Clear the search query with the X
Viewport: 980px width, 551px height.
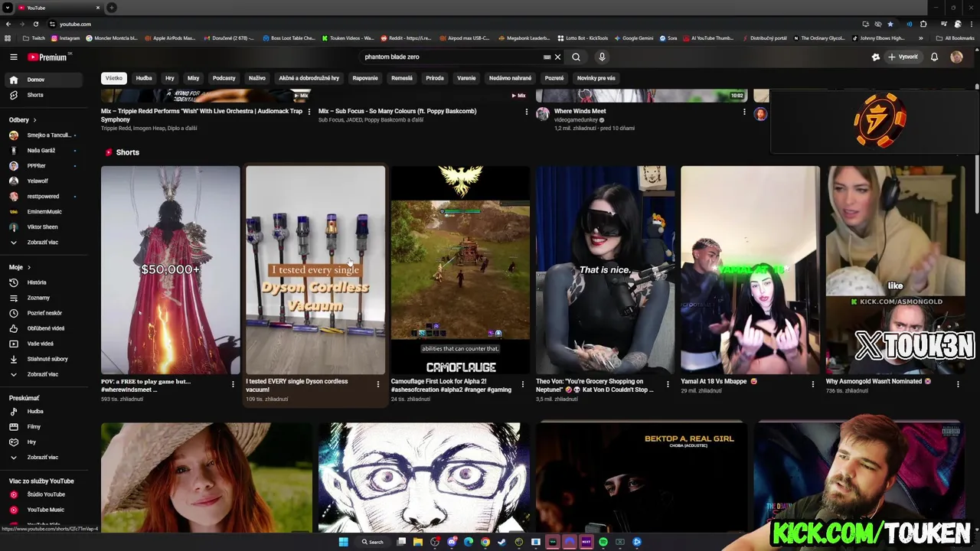[557, 57]
